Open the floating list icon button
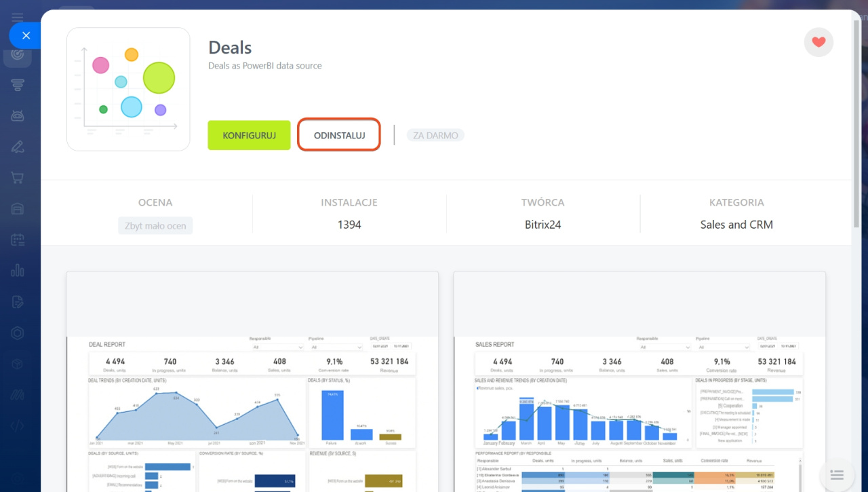Image resolution: width=868 pixels, height=492 pixels. [837, 474]
